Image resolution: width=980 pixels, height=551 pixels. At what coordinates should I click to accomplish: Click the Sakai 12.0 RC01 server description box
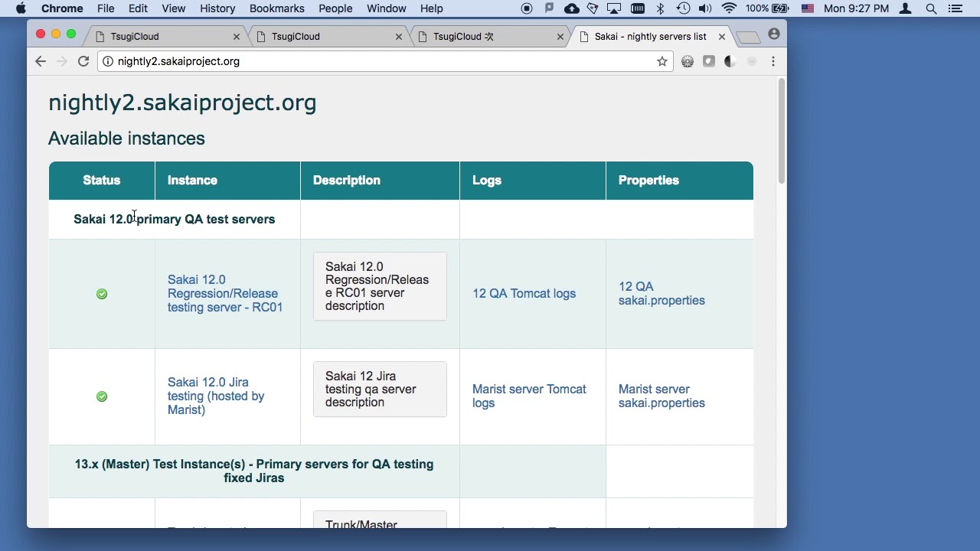point(380,286)
